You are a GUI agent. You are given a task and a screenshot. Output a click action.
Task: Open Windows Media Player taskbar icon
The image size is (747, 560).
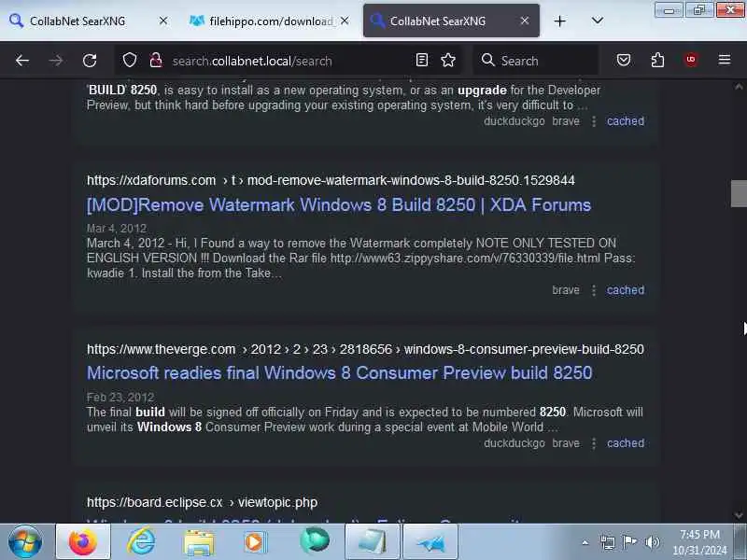coord(256,542)
